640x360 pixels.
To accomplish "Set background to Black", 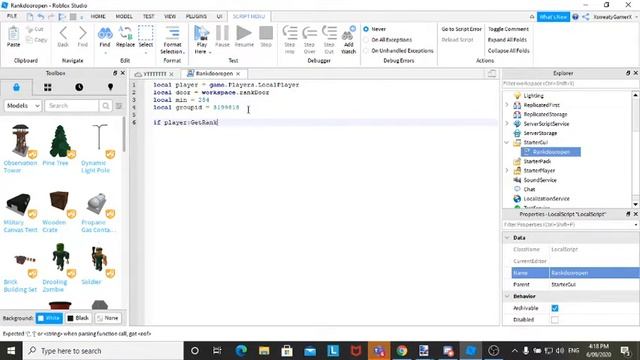I will pyautogui.click(x=78, y=318).
